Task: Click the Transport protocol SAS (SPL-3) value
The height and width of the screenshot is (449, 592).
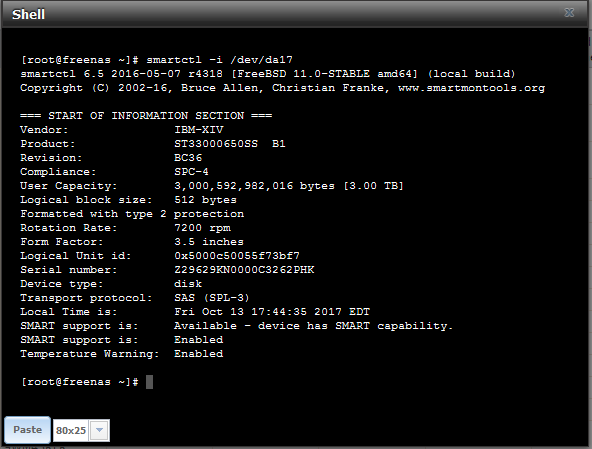Action: coord(211,298)
